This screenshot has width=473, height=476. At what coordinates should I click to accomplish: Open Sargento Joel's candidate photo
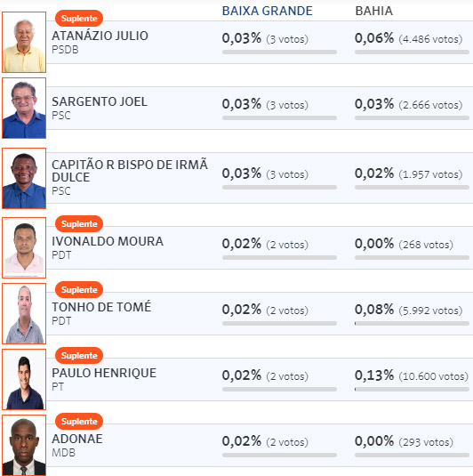24,108
